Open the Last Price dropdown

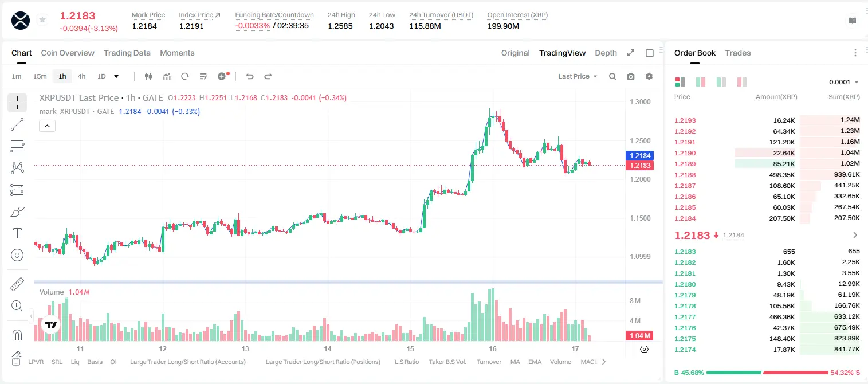[578, 76]
